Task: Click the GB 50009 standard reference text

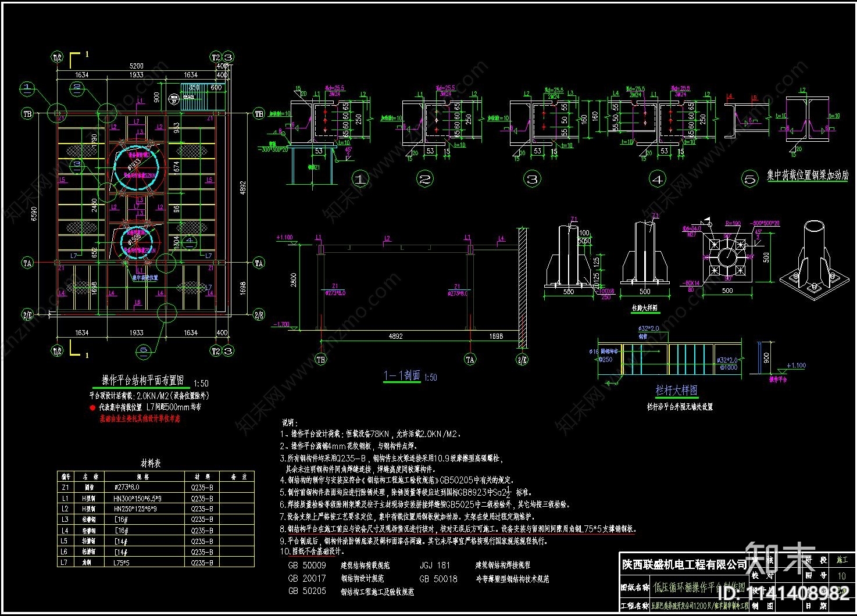Action: [x=307, y=565]
